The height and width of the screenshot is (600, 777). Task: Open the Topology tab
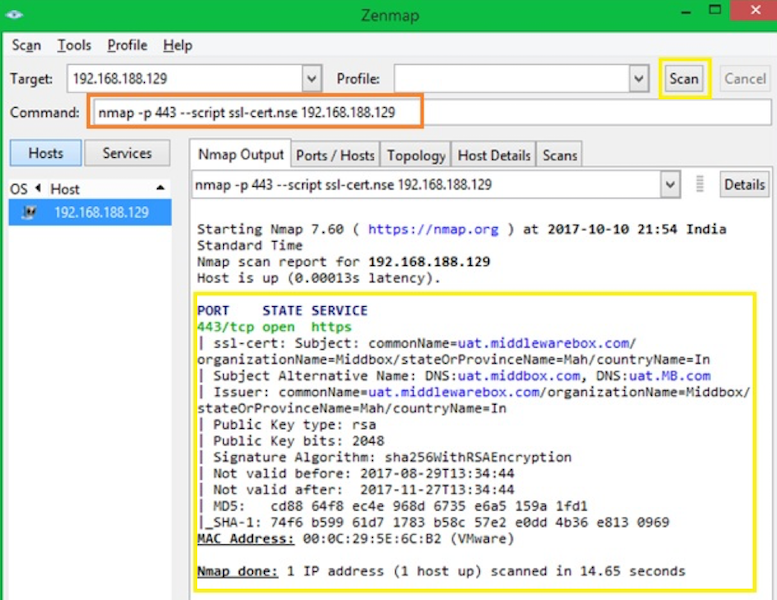click(416, 155)
